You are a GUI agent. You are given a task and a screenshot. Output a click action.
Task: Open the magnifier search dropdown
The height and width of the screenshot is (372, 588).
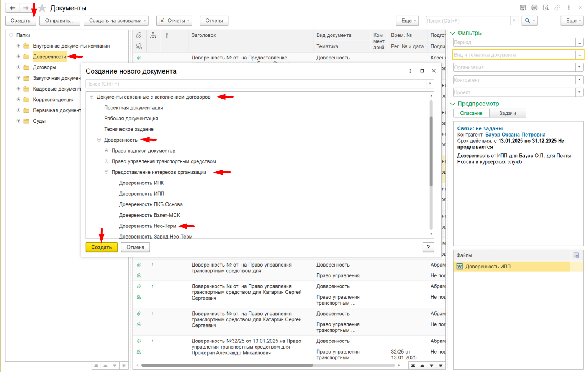pyautogui.click(x=530, y=21)
